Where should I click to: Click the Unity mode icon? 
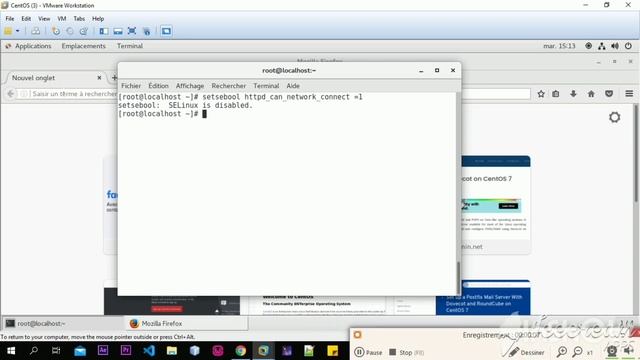pos(147,31)
